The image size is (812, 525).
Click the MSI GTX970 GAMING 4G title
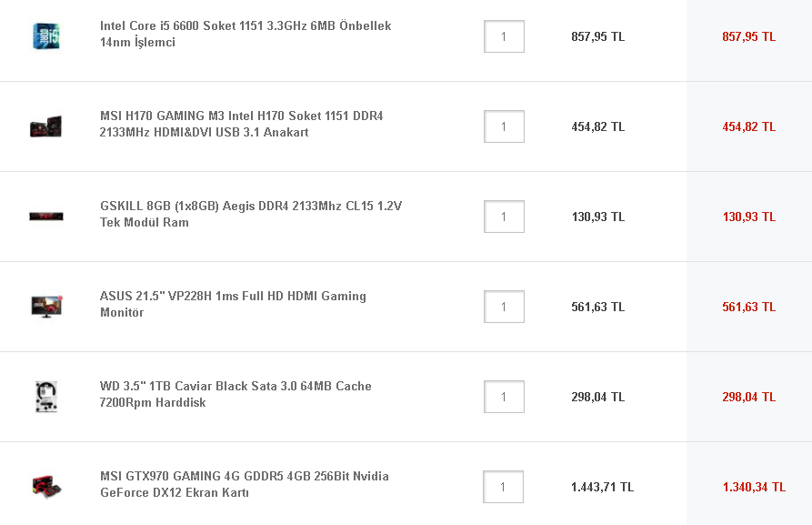(x=244, y=484)
